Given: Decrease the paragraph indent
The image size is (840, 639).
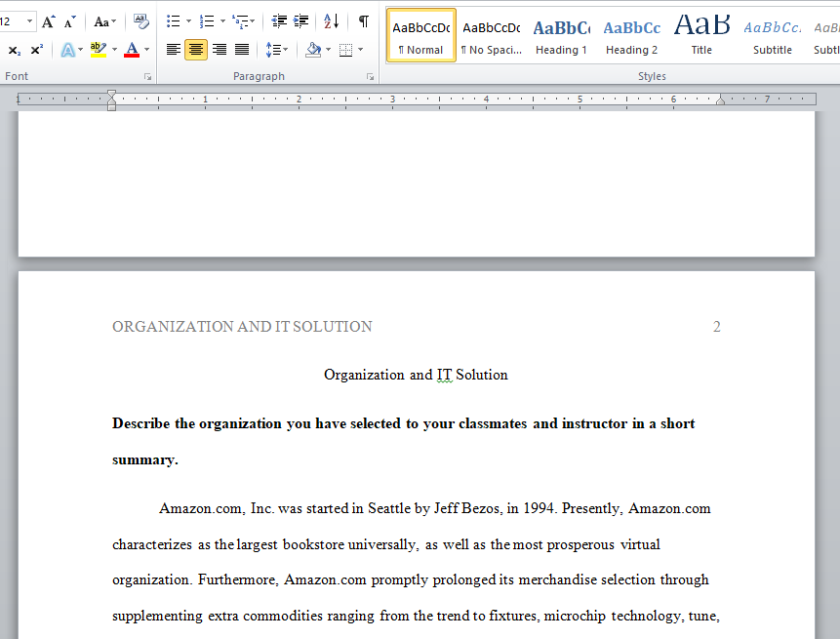Looking at the screenshot, I should point(279,21).
